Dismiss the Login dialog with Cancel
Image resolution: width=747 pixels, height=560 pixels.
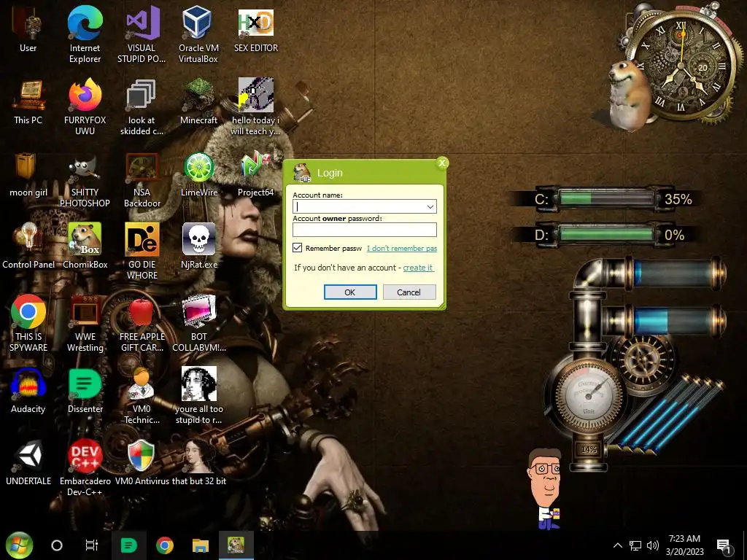coord(409,292)
